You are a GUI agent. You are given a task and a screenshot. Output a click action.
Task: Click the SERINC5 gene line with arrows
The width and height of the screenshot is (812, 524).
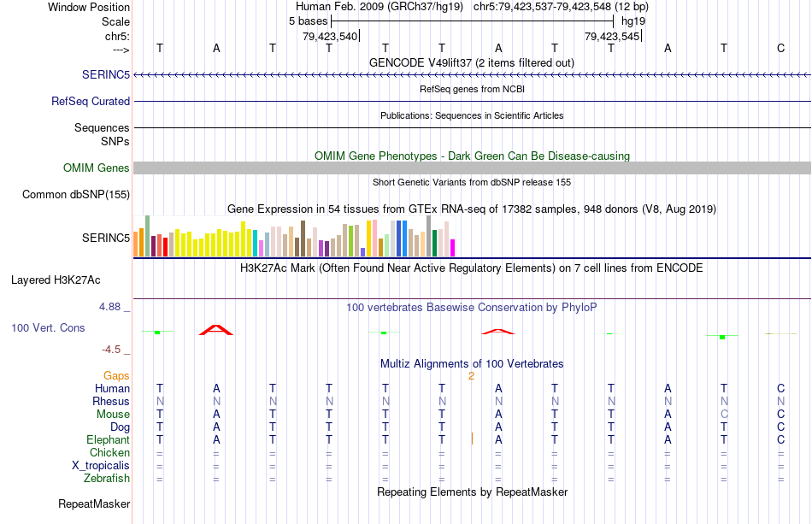[x=472, y=75]
